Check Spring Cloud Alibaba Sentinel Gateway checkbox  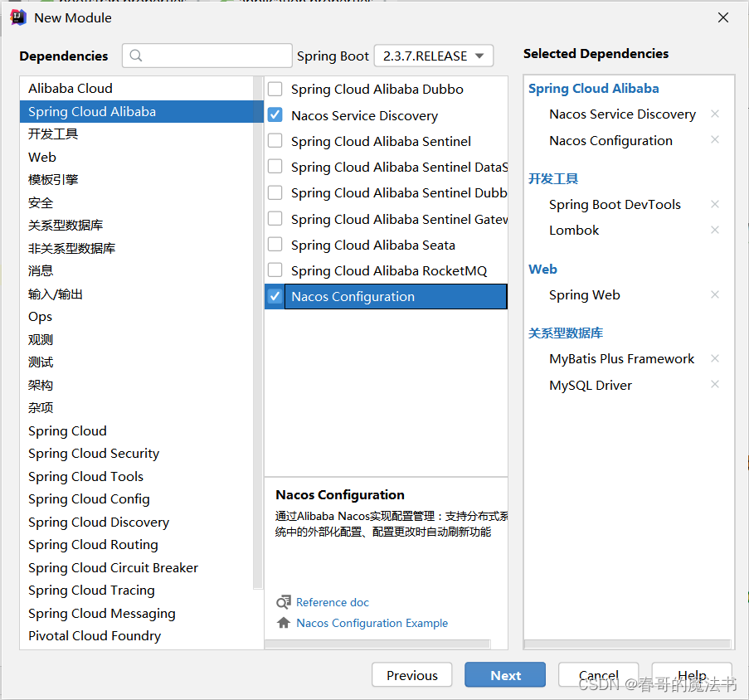pos(275,219)
